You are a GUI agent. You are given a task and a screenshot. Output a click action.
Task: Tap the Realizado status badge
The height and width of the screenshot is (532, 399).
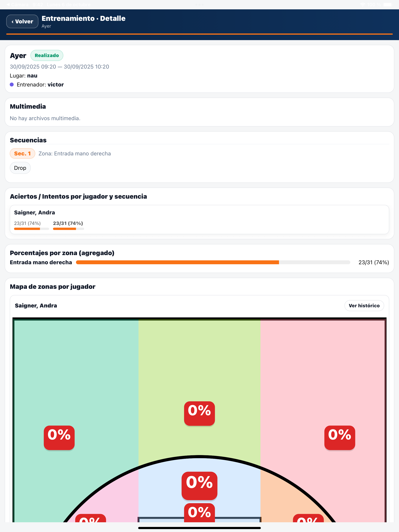pos(47,55)
